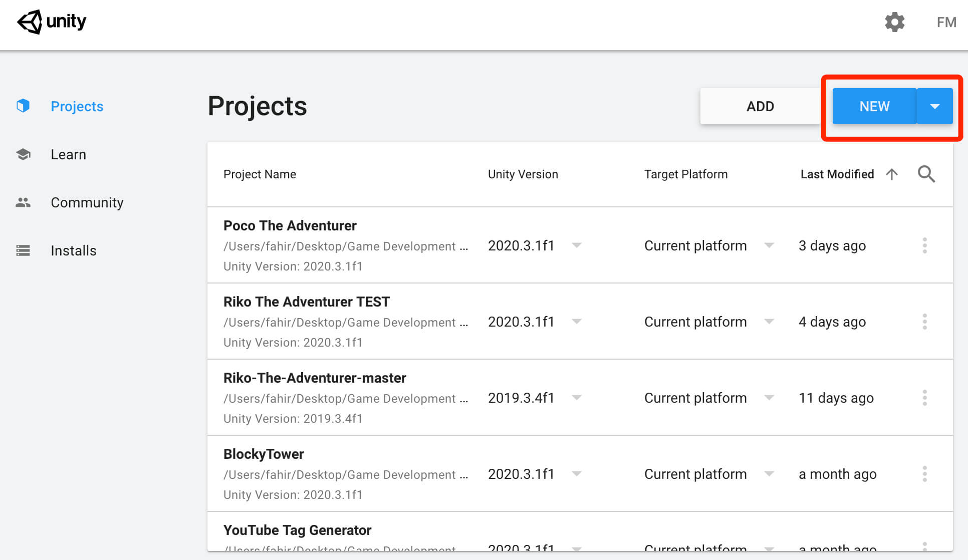Open the FM account menu
Viewport: 968px width, 560px height.
[x=946, y=22]
